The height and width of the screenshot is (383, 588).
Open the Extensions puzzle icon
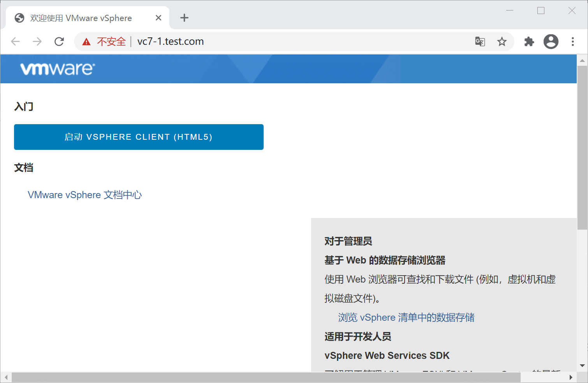pyautogui.click(x=529, y=42)
